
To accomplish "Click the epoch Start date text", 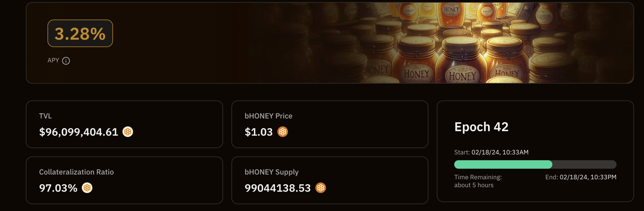I will tap(491, 152).
